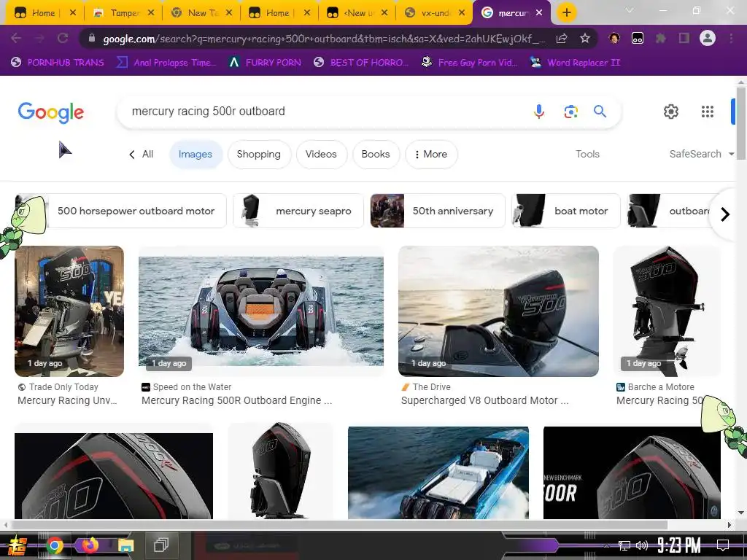Click the Google logo
The width and height of the screenshot is (747, 560).
pyautogui.click(x=51, y=112)
